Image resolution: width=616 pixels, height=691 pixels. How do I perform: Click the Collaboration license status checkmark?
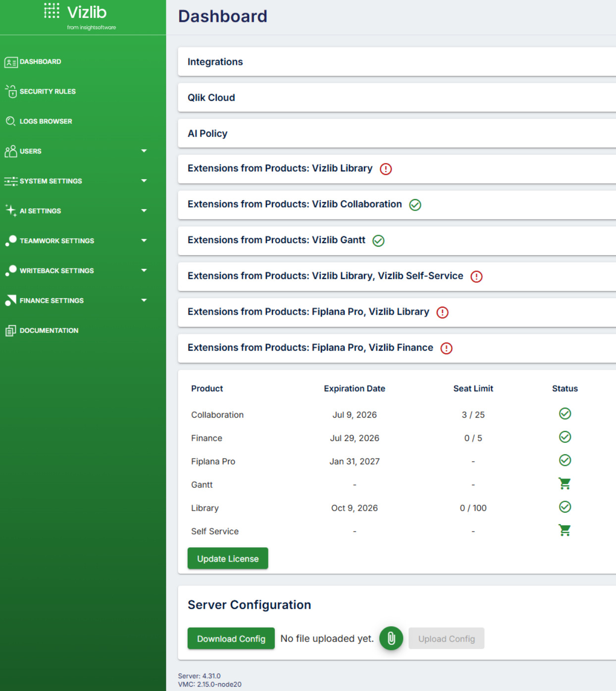pos(565,414)
